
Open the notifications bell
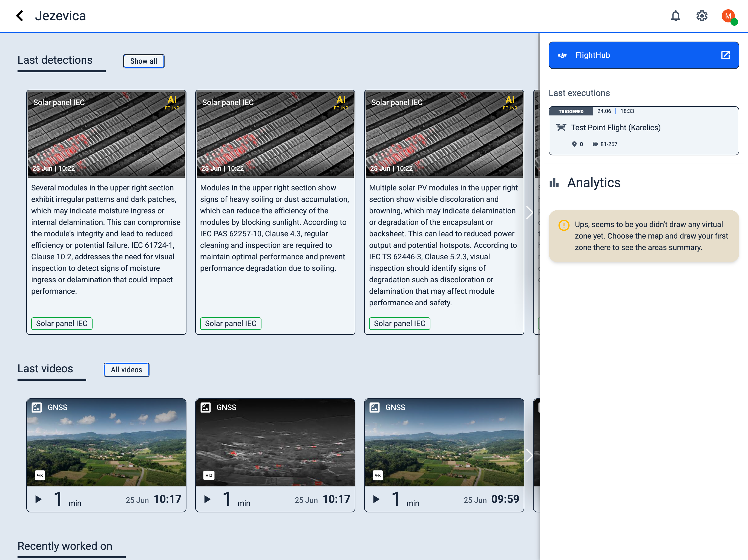point(675,16)
